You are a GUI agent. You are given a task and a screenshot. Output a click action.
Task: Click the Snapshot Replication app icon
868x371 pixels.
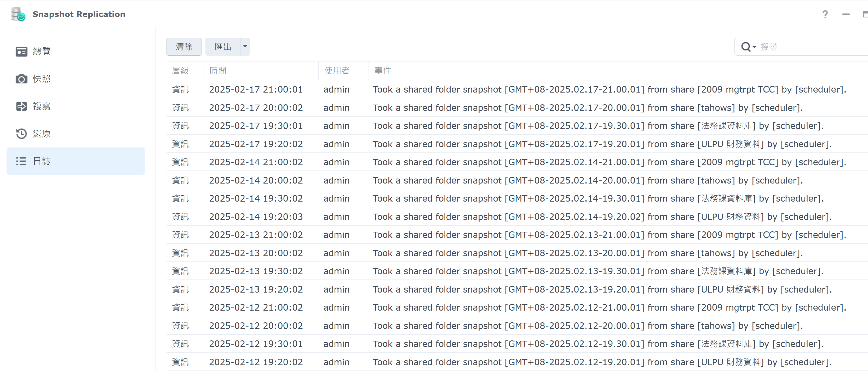[18, 14]
